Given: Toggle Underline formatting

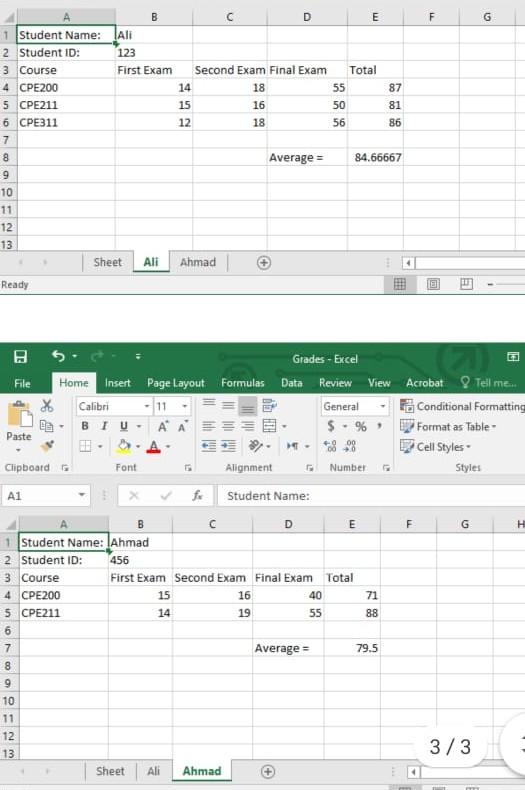Looking at the screenshot, I should click(x=124, y=426).
